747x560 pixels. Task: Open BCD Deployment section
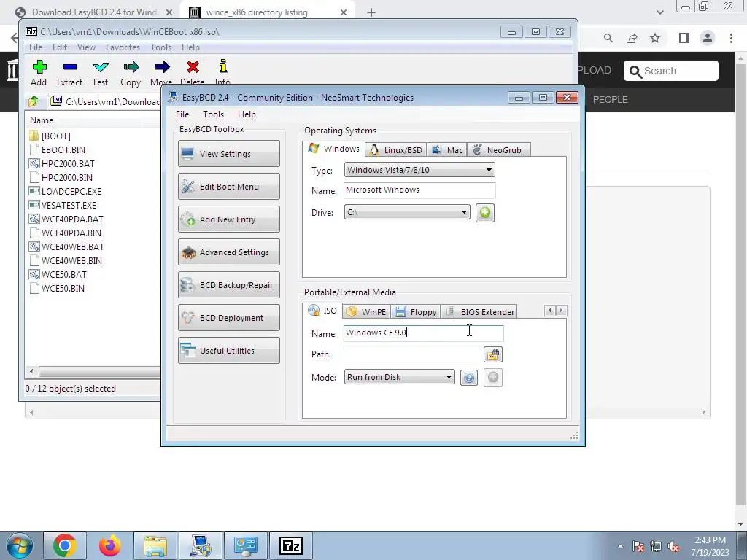[x=228, y=318]
